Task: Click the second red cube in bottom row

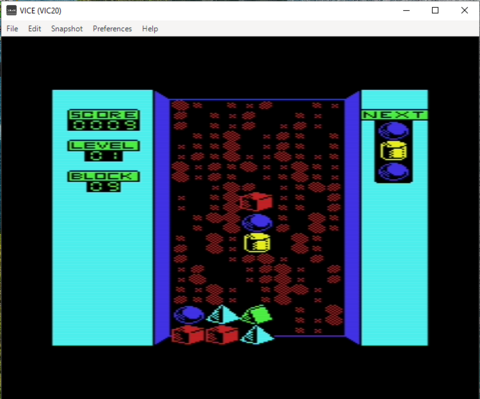Action: point(222,335)
